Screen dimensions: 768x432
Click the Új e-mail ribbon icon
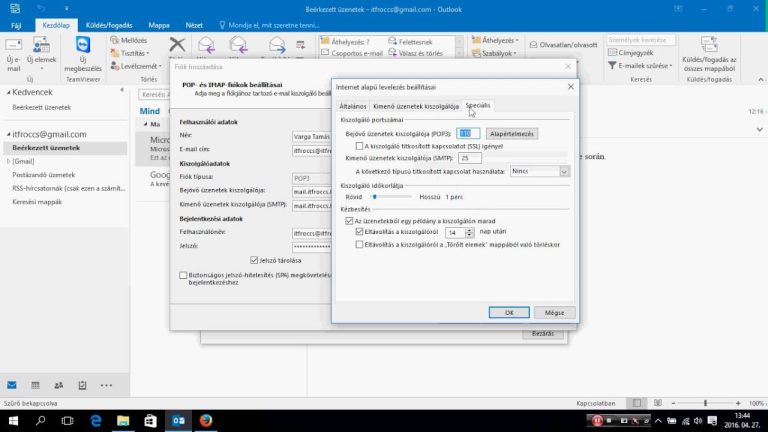14,55
